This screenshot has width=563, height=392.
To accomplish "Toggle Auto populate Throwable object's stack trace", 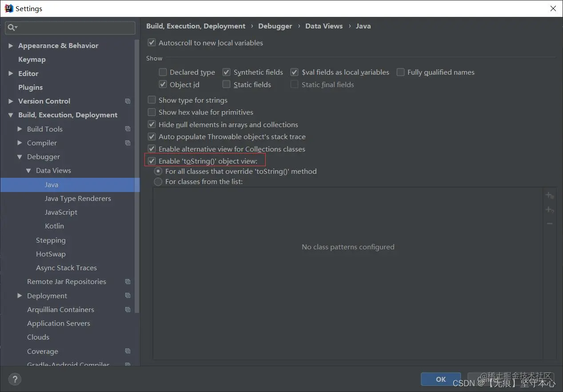I will [x=152, y=136].
